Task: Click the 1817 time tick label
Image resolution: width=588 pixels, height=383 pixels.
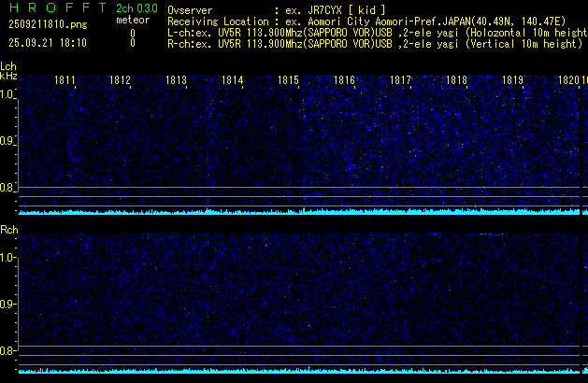Action: pos(401,81)
